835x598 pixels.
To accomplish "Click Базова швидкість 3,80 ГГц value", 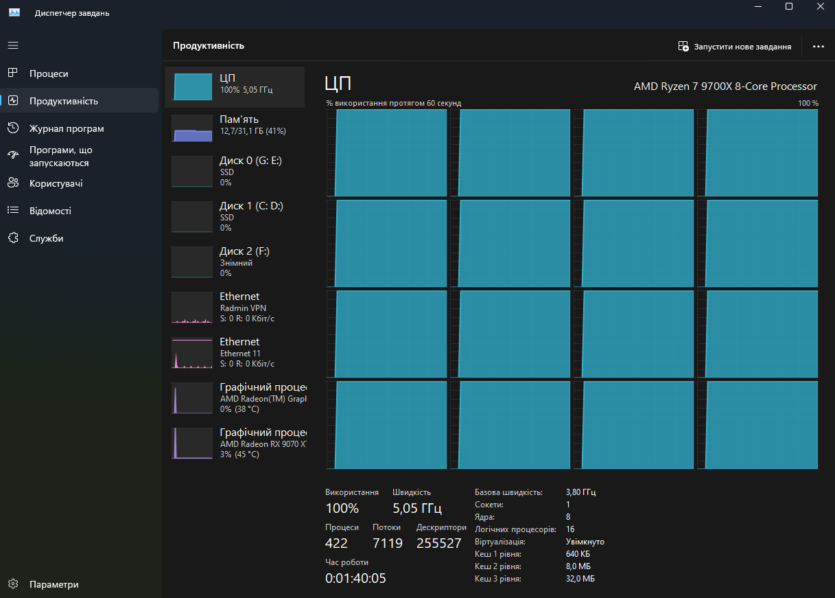I will coord(580,492).
